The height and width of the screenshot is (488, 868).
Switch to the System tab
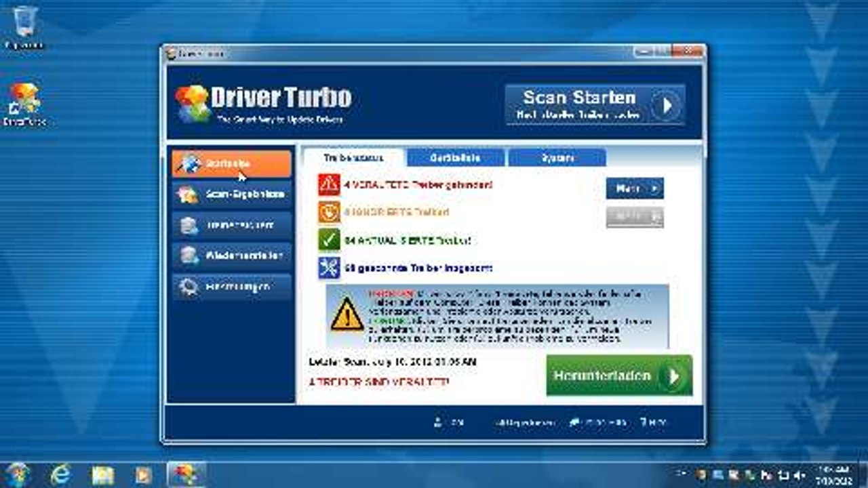click(x=557, y=157)
